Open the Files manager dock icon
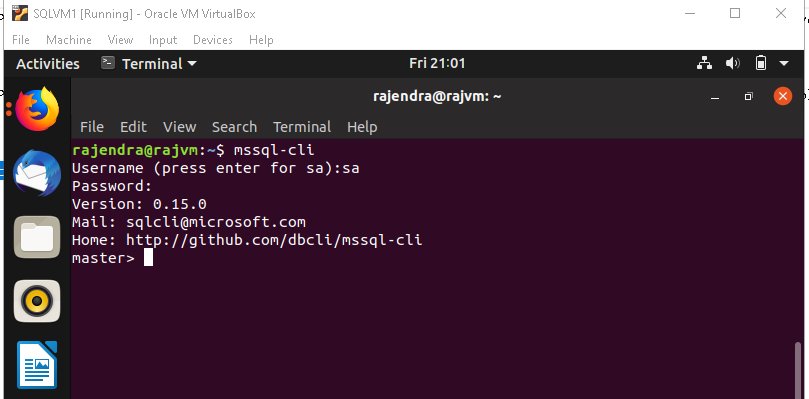The width and height of the screenshot is (809, 399). tap(37, 237)
